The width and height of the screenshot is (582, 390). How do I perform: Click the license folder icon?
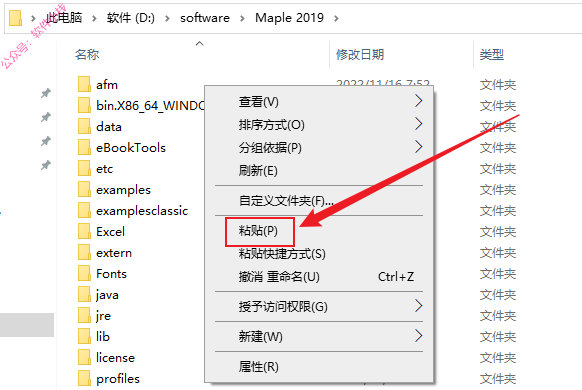pos(84,357)
